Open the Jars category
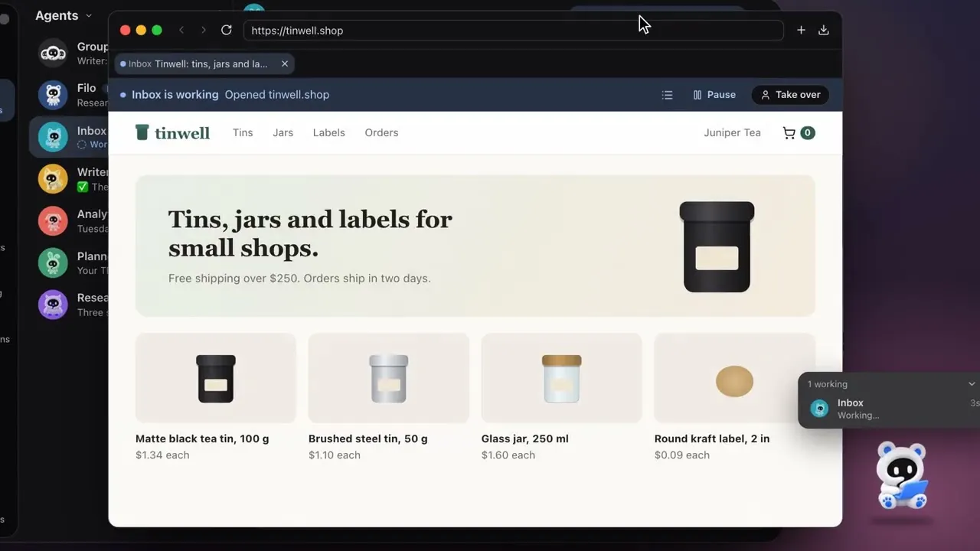 pyautogui.click(x=283, y=132)
